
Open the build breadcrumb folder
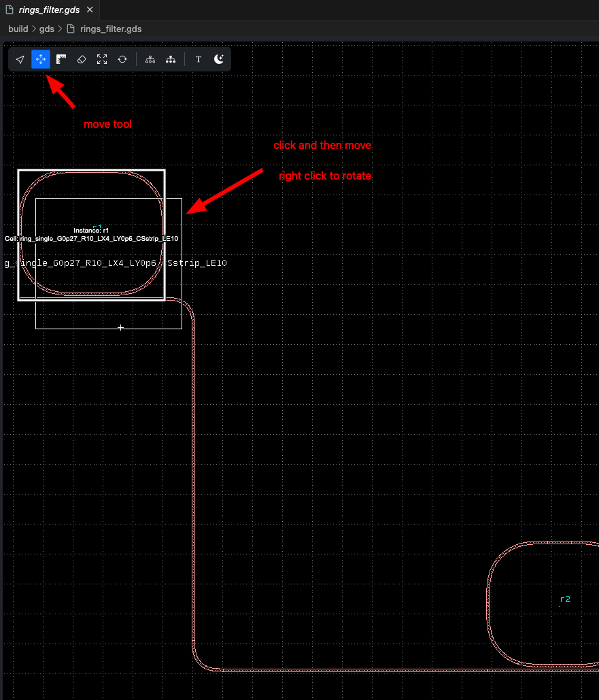[x=18, y=29]
